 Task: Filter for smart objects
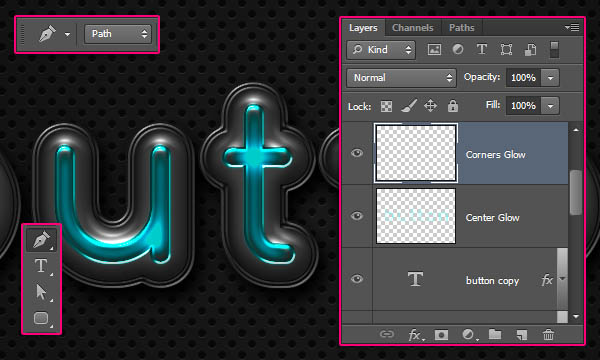click(x=530, y=49)
